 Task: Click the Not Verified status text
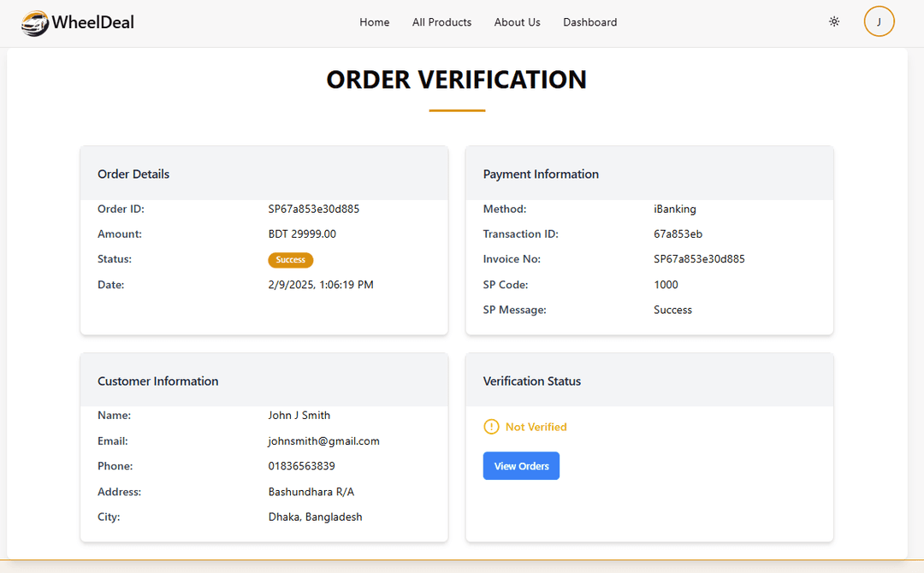536,427
